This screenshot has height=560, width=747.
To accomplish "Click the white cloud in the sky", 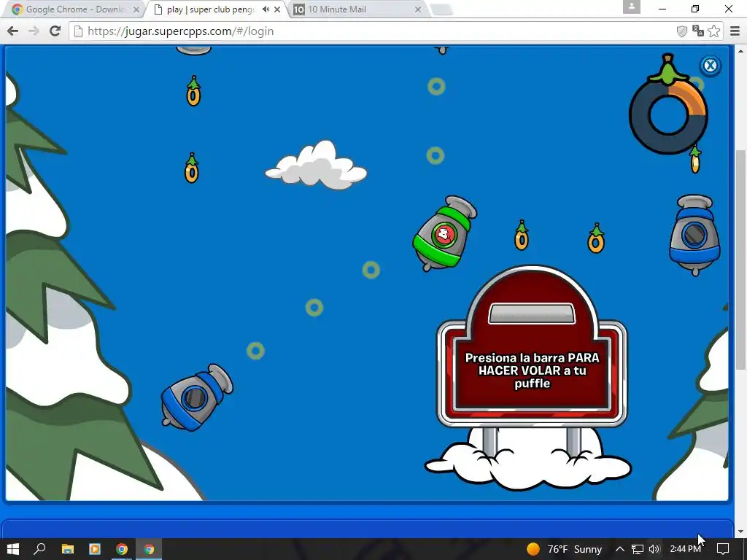I will (x=317, y=165).
